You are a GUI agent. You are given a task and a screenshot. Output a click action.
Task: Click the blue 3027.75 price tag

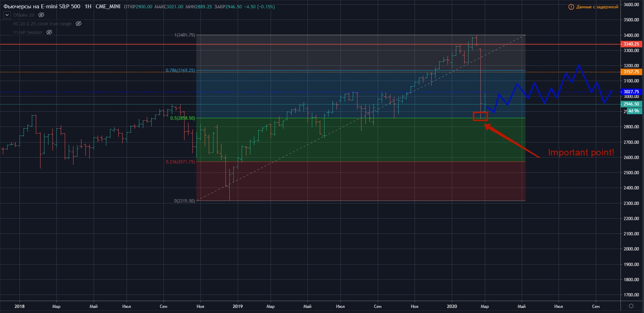click(x=631, y=92)
